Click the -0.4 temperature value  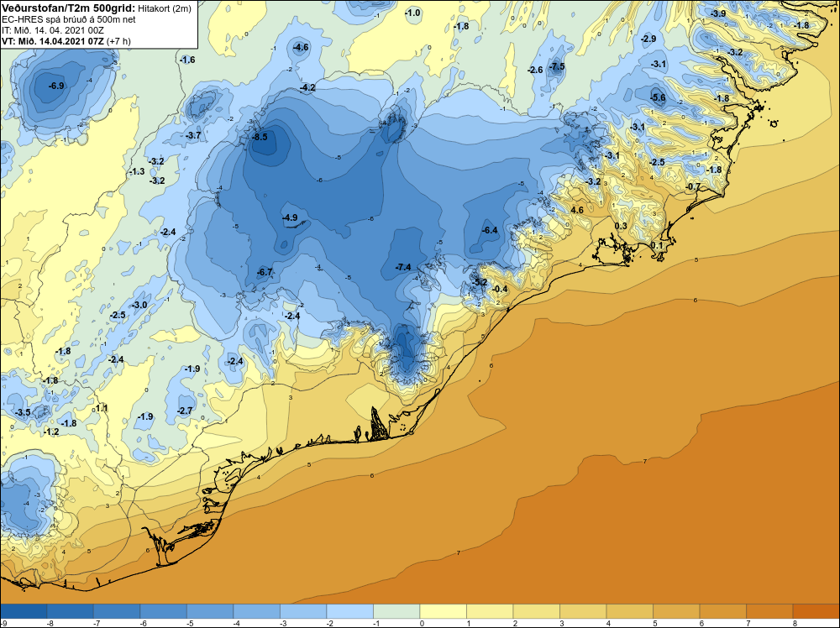(x=499, y=289)
